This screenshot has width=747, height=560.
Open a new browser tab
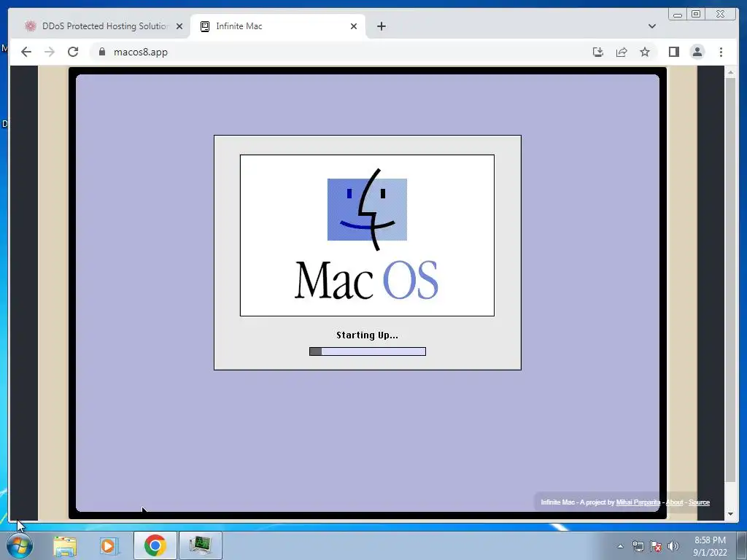(x=381, y=26)
